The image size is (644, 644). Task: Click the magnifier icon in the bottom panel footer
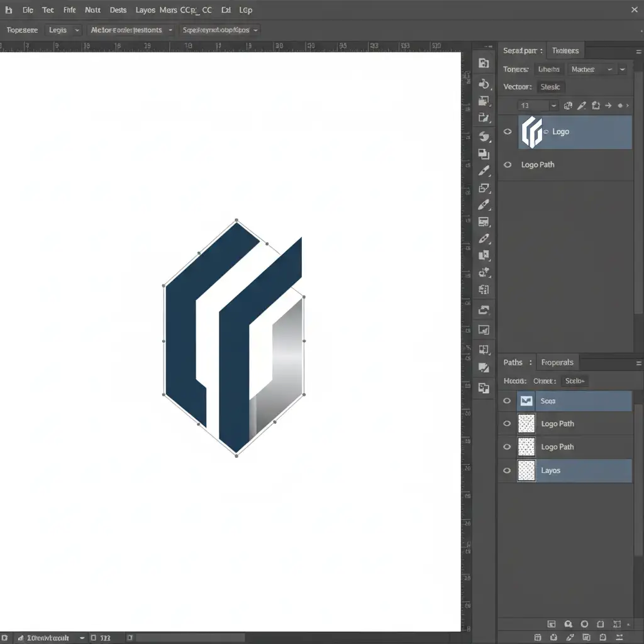(568, 624)
